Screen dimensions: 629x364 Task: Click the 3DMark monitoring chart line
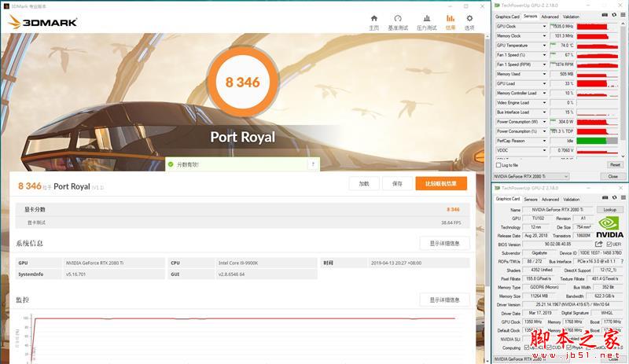pos(245,318)
